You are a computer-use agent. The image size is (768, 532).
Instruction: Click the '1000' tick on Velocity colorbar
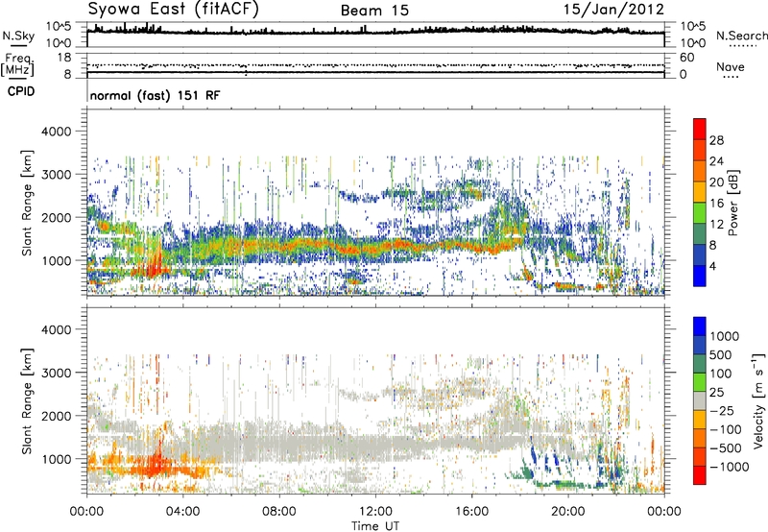725,336
